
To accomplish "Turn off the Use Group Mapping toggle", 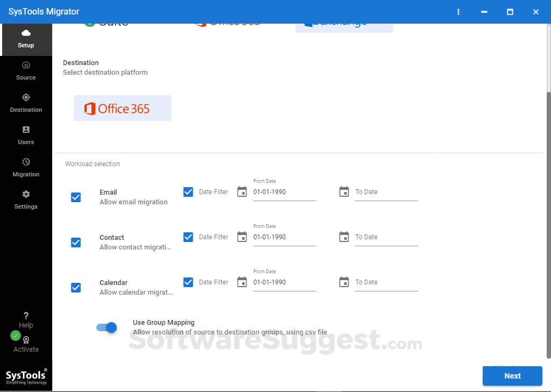I will [x=106, y=327].
